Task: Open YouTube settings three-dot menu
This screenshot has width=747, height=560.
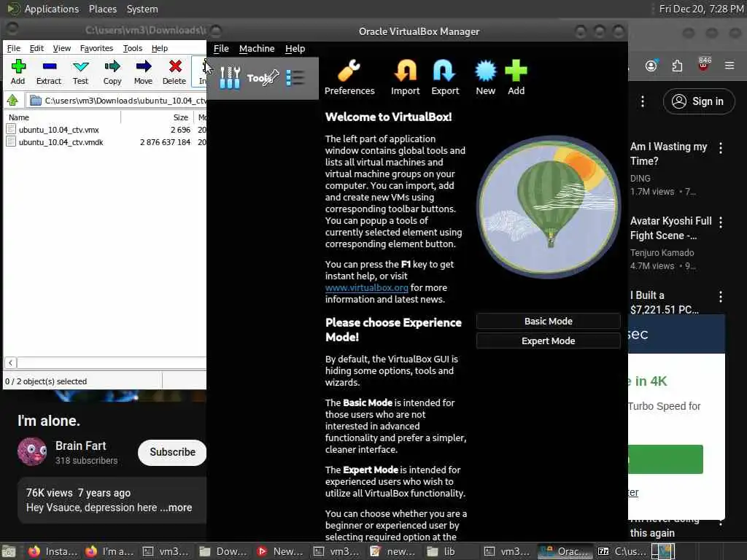Action: (643, 101)
